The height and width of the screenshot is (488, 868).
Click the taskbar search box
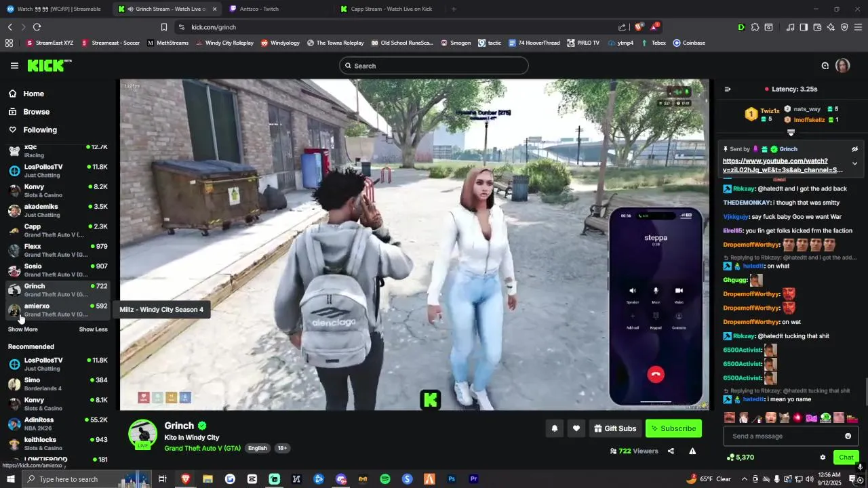point(85,479)
